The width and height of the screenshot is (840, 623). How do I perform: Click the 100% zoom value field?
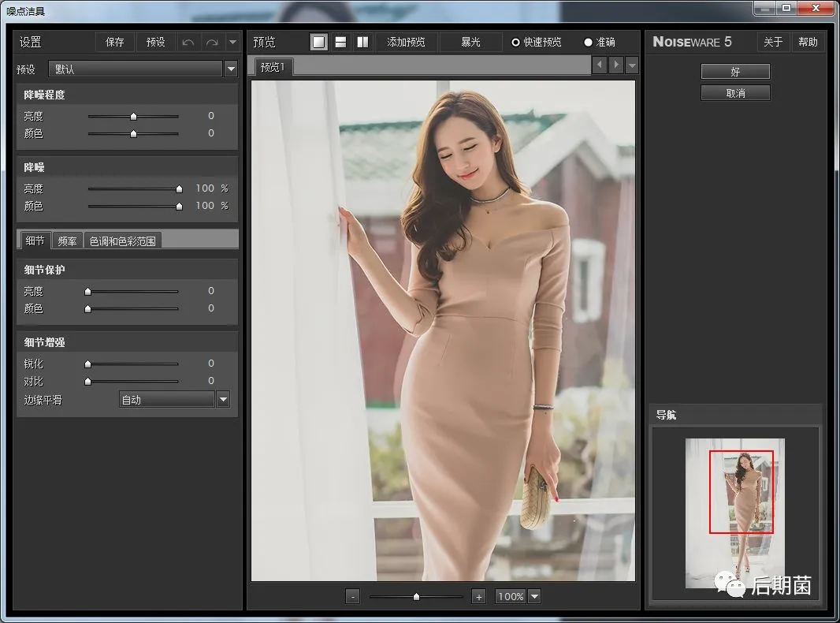511,596
